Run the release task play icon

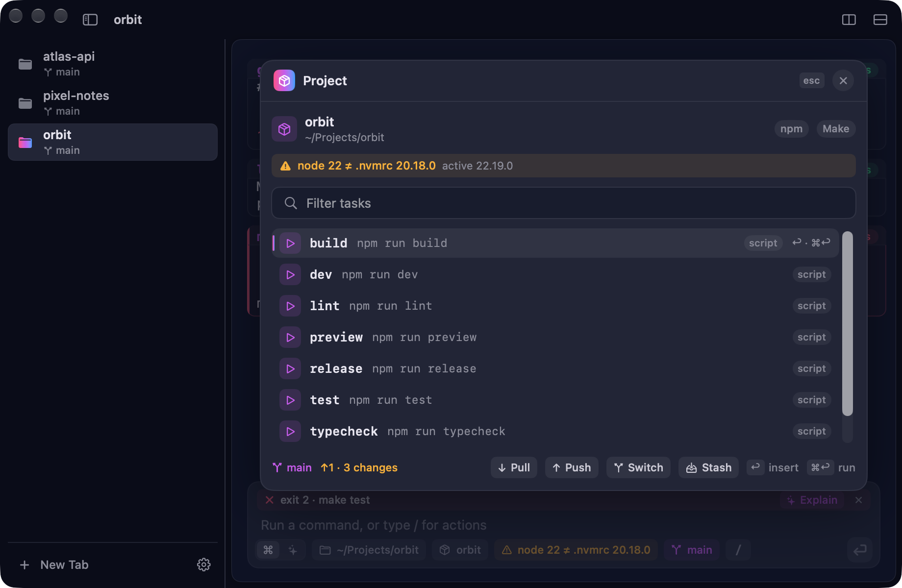pos(290,368)
